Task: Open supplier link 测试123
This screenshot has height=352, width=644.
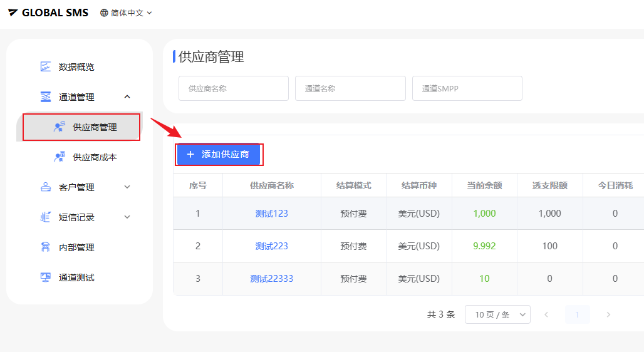Action: click(272, 214)
